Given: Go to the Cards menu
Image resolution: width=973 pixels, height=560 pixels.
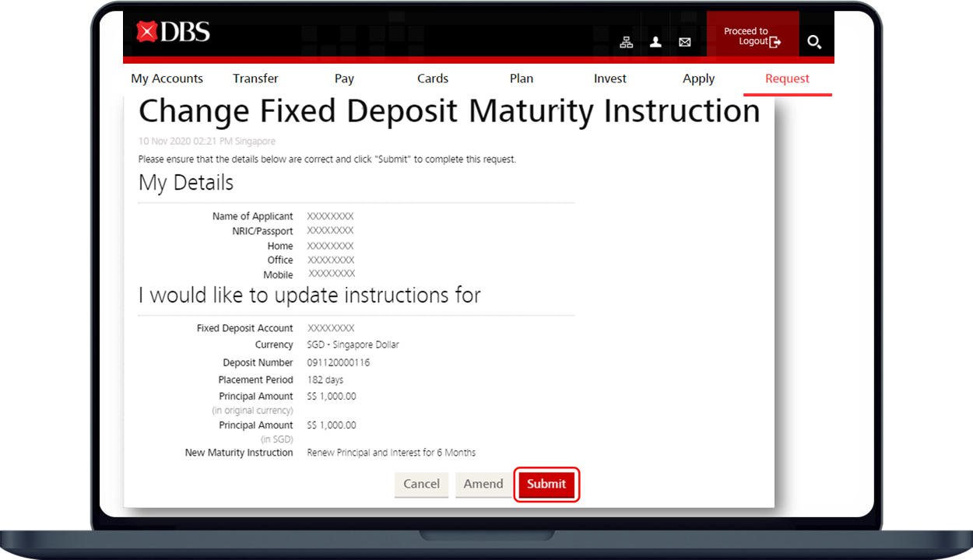Looking at the screenshot, I should click(433, 79).
